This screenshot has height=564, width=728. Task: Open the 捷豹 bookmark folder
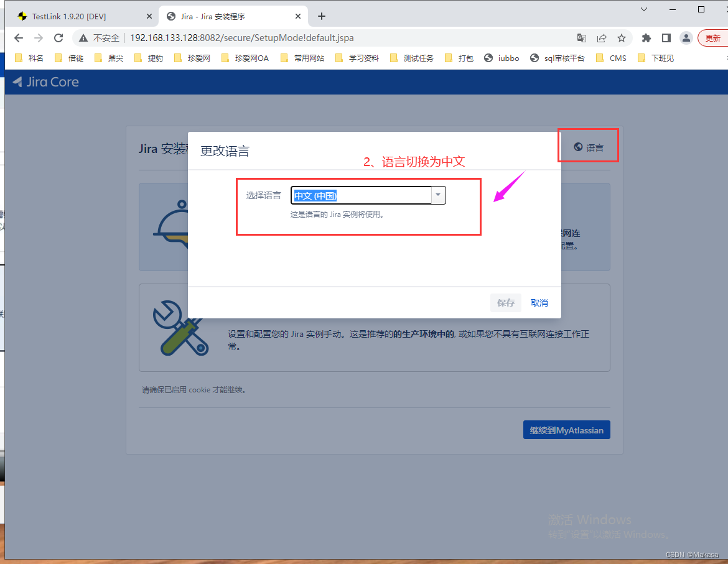point(149,58)
